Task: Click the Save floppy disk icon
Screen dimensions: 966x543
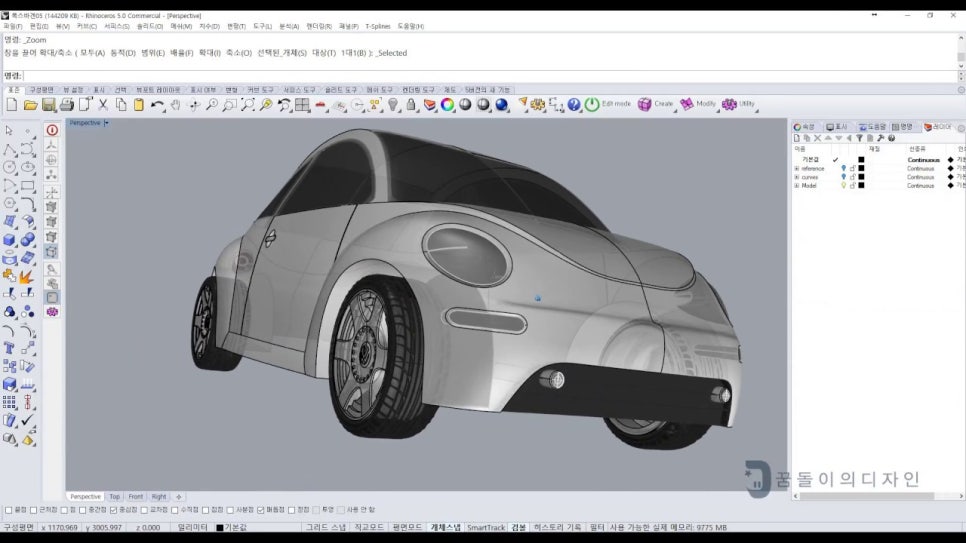Action: [x=49, y=105]
